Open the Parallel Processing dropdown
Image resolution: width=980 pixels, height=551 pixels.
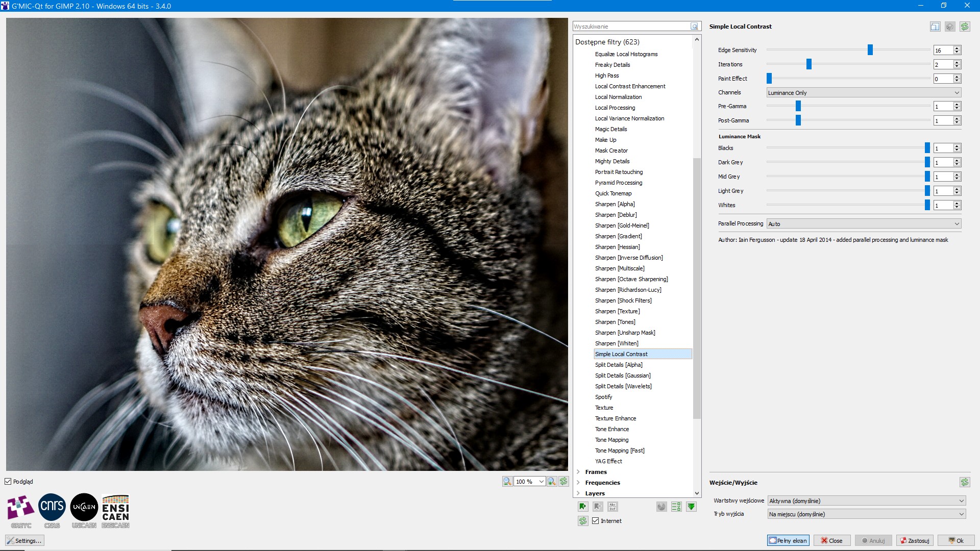point(863,223)
